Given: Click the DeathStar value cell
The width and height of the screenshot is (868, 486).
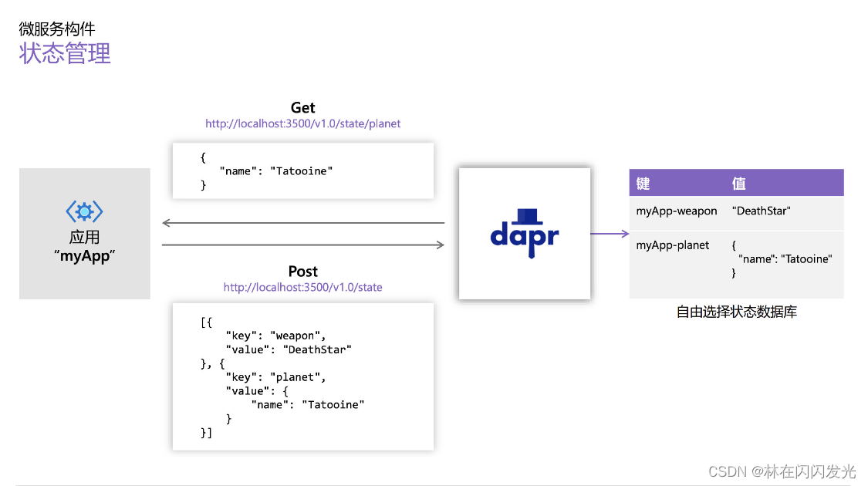Looking at the screenshot, I should tap(760, 211).
